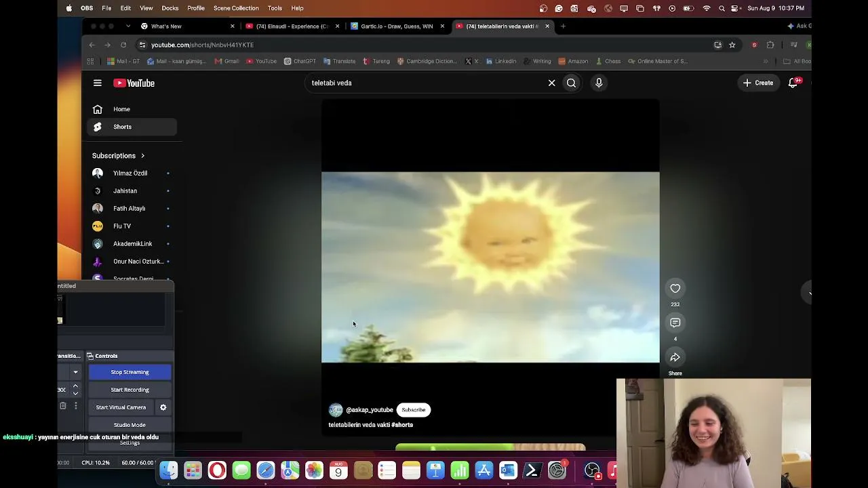Open YouTube notifications bell
The height and width of the screenshot is (488, 868).
pos(793,83)
